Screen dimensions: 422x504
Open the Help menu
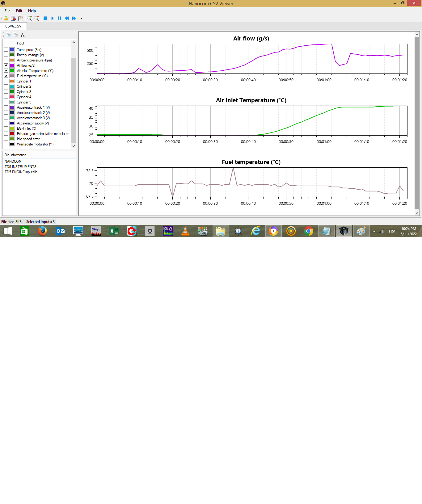pos(32,11)
